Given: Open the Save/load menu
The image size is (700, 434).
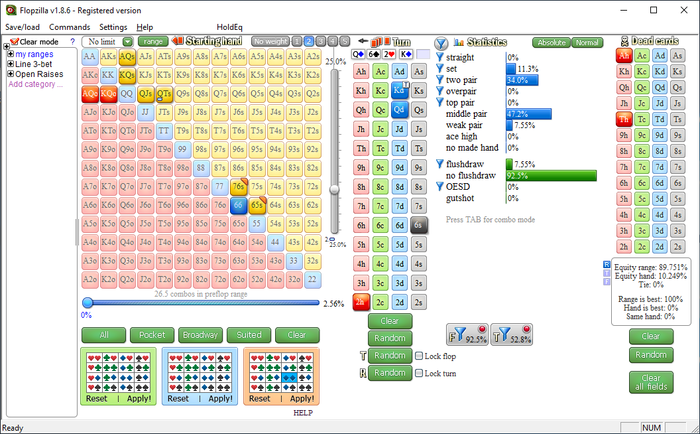Looking at the screenshot, I should [x=22, y=27].
